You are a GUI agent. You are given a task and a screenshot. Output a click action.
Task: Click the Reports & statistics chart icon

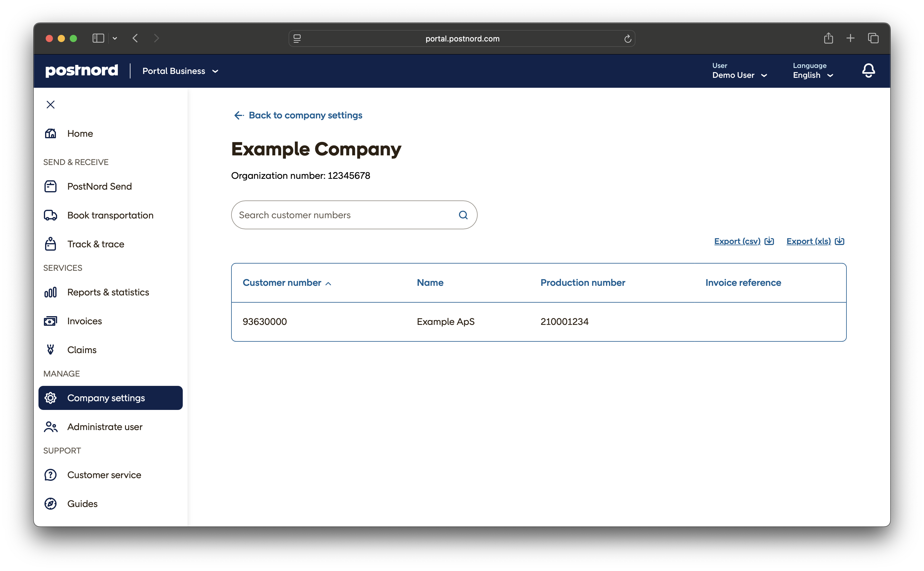[50, 292]
